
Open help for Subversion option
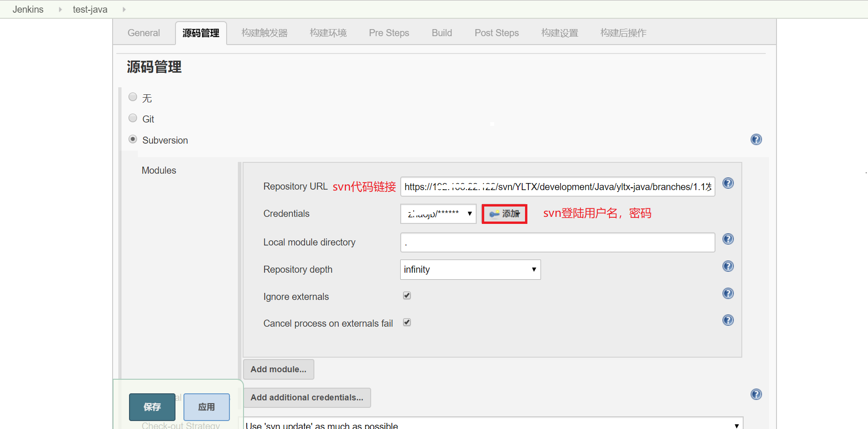[x=756, y=139]
